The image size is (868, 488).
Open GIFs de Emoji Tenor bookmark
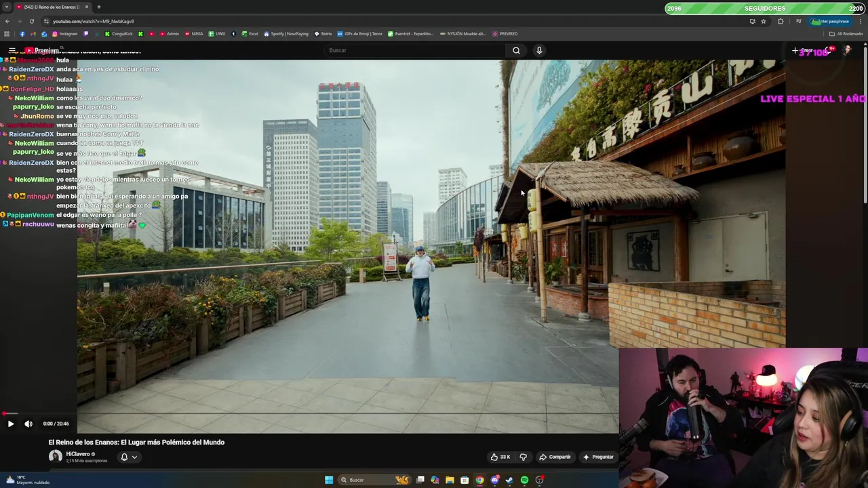pos(360,34)
